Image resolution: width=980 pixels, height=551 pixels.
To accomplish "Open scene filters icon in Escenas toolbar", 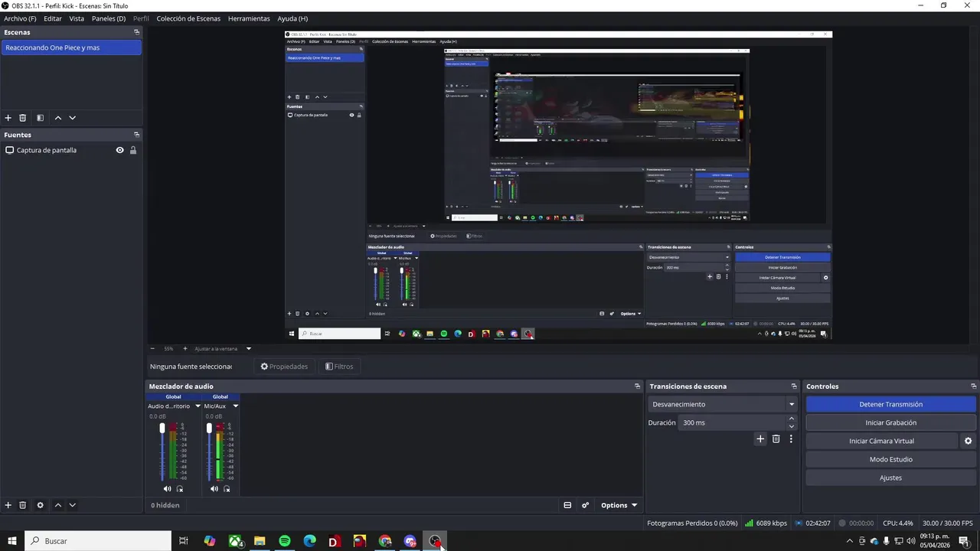I will point(40,118).
